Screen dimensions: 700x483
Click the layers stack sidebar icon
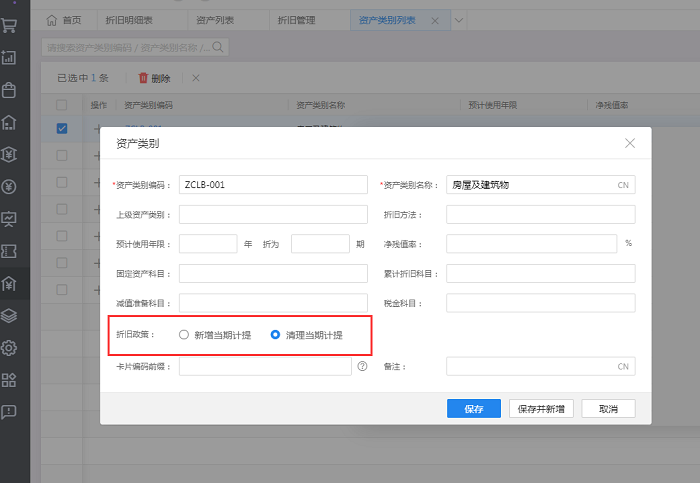point(9,316)
